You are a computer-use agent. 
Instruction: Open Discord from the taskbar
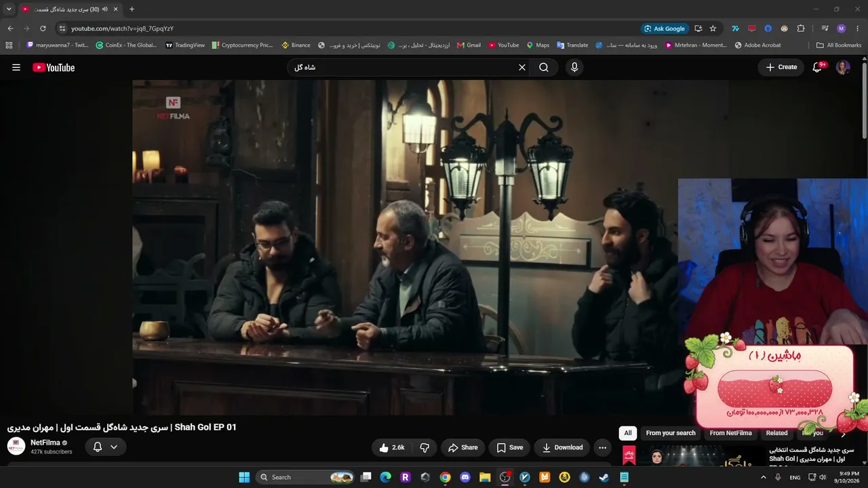pos(465,477)
